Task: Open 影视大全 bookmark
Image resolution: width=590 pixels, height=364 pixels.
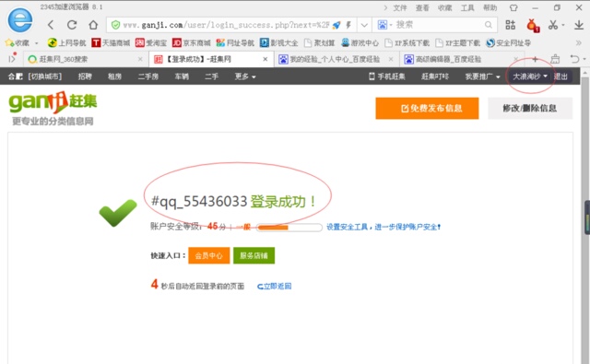Action: 278,43
